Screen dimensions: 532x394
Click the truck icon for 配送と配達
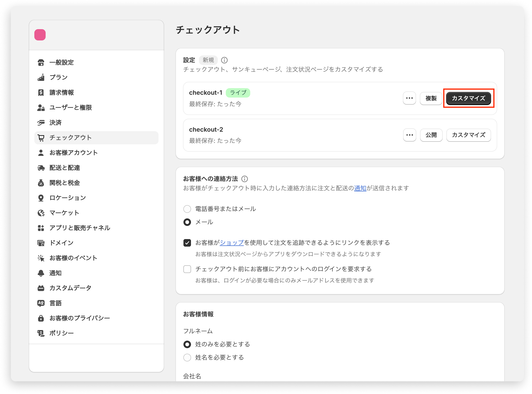41,168
